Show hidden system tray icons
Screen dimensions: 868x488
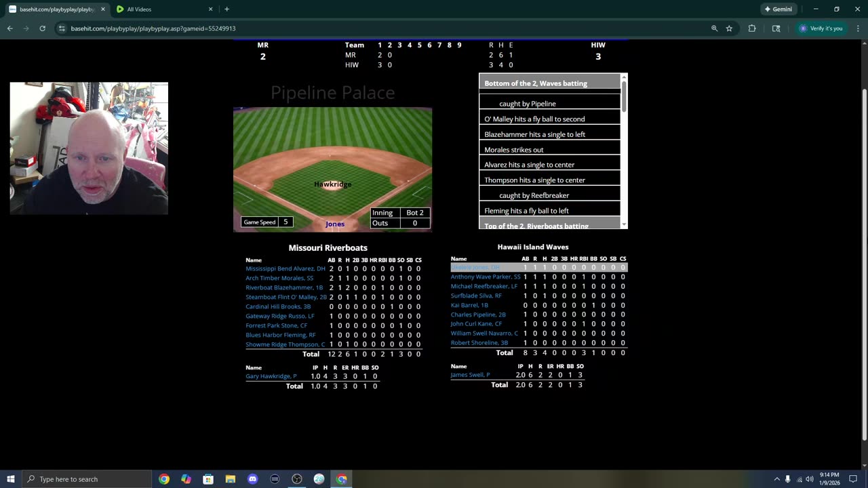coord(776,479)
